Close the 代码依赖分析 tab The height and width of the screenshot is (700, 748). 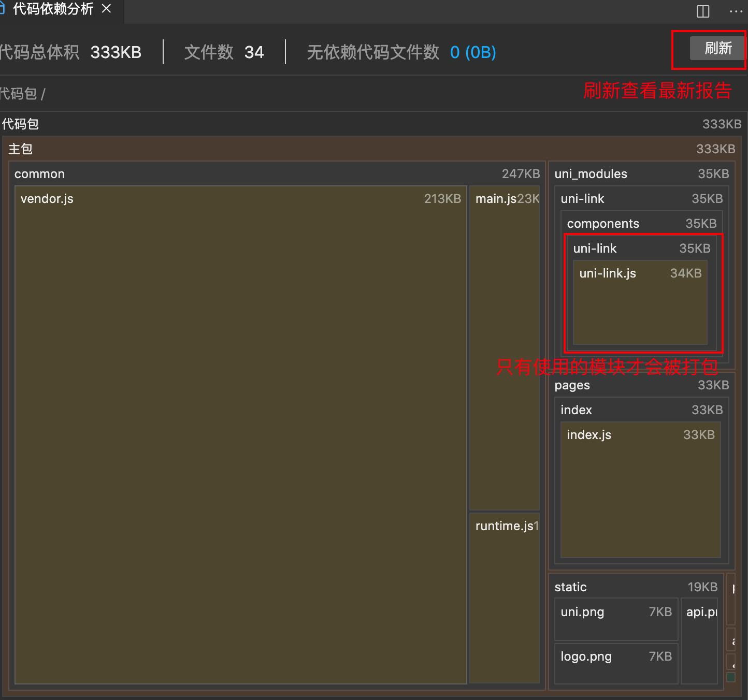pyautogui.click(x=107, y=9)
